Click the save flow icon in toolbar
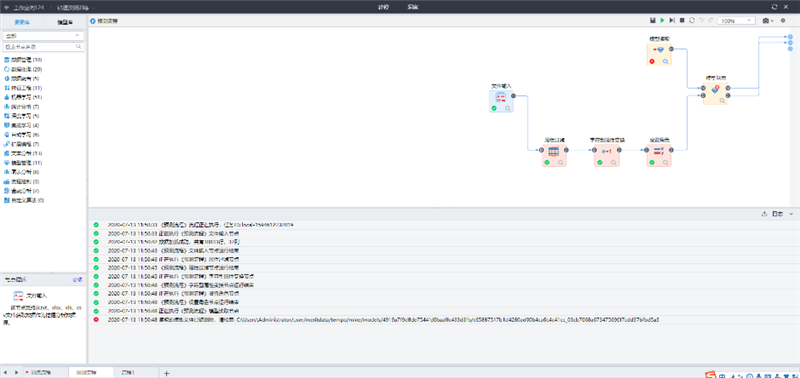 pyautogui.click(x=653, y=20)
